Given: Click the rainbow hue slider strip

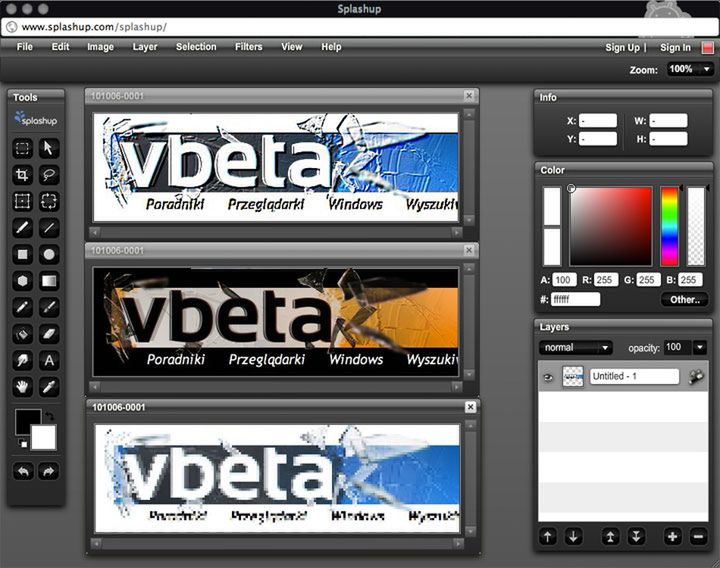Looking at the screenshot, I should (x=669, y=226).
